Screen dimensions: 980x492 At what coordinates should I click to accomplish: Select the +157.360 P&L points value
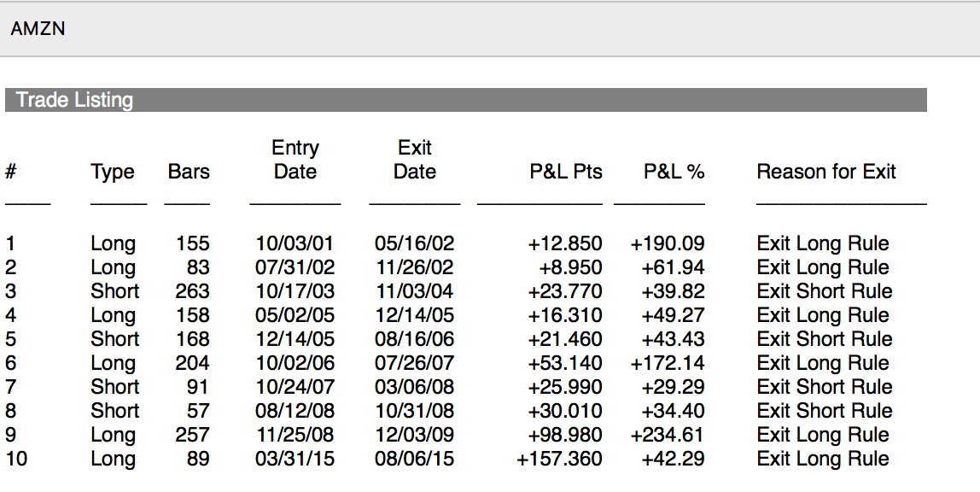(560, 459)
